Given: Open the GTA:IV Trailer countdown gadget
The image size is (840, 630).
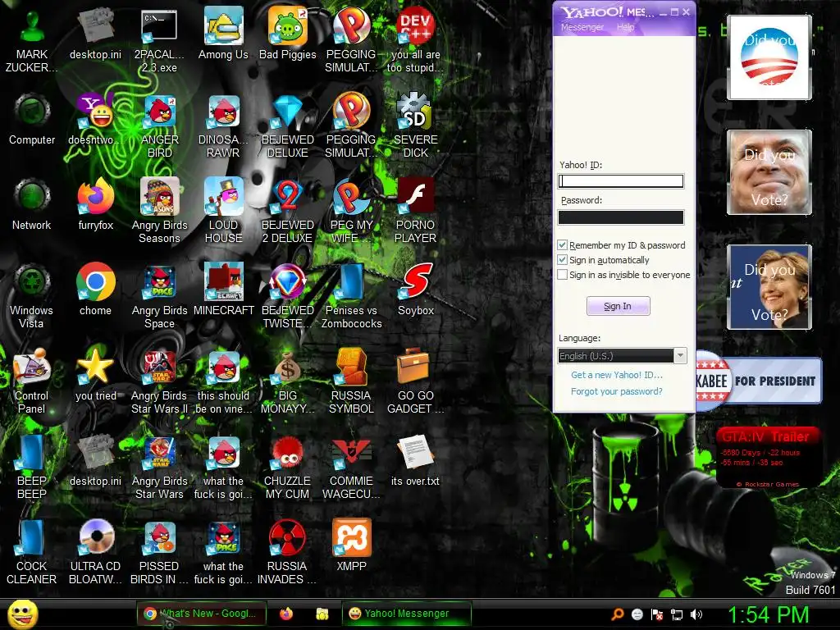Looking at the screenshot, I should (768, 458).
